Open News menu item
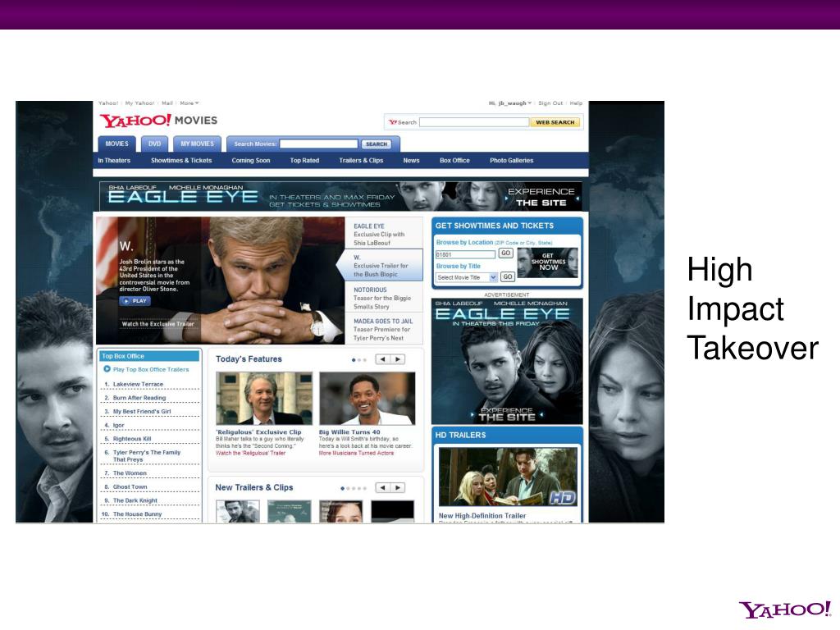Screen dimensions: 840x630 coord(412,160)
